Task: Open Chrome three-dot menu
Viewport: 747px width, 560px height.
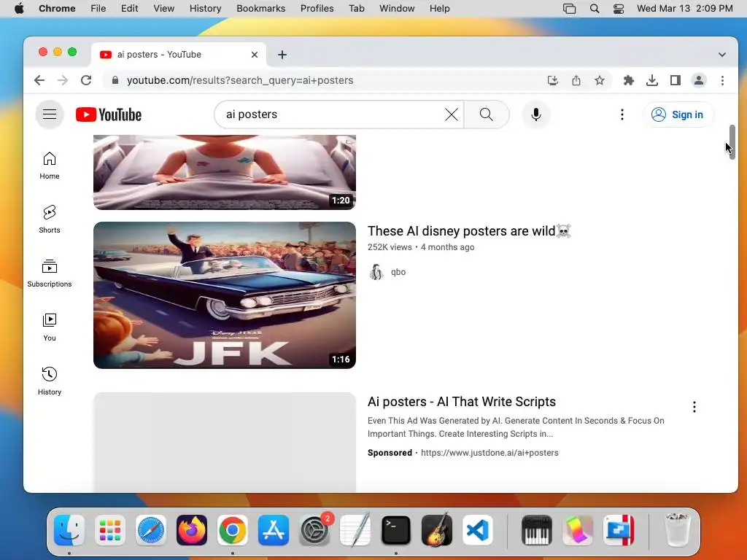Action: (722, 80)
